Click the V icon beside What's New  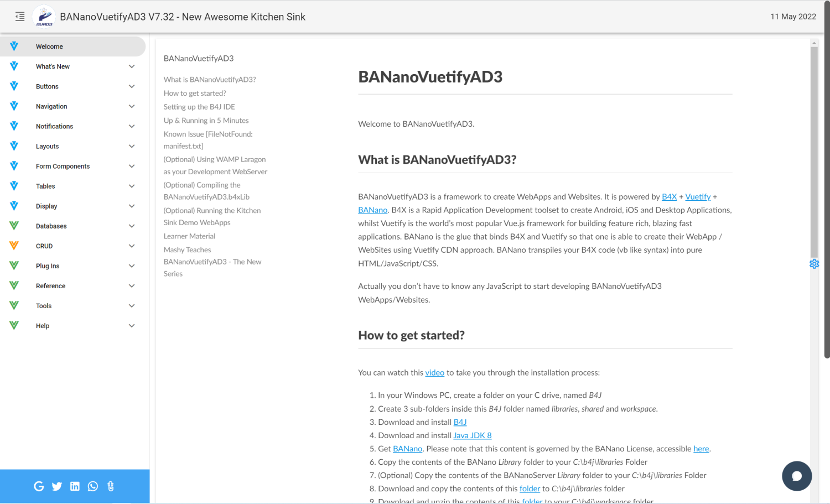coord(14,66)
